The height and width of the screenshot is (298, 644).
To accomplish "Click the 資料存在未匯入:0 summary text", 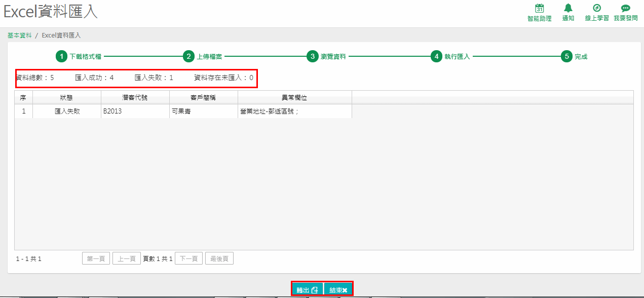I will pos(223,78).
